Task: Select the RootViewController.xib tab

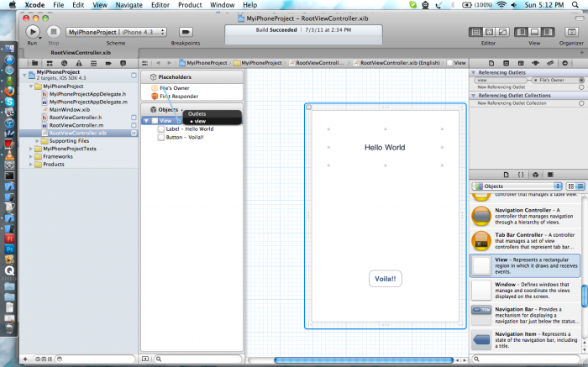Action: [81, 53]
